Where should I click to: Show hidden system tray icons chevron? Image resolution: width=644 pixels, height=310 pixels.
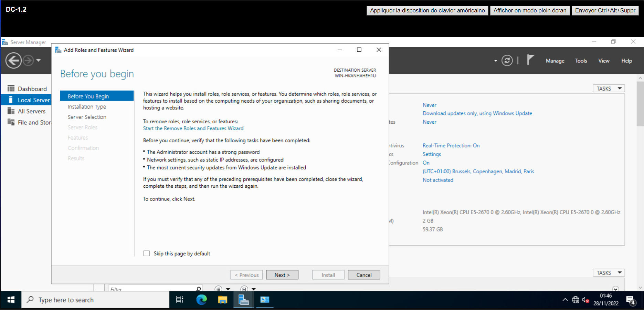click(x=565, y=300)
